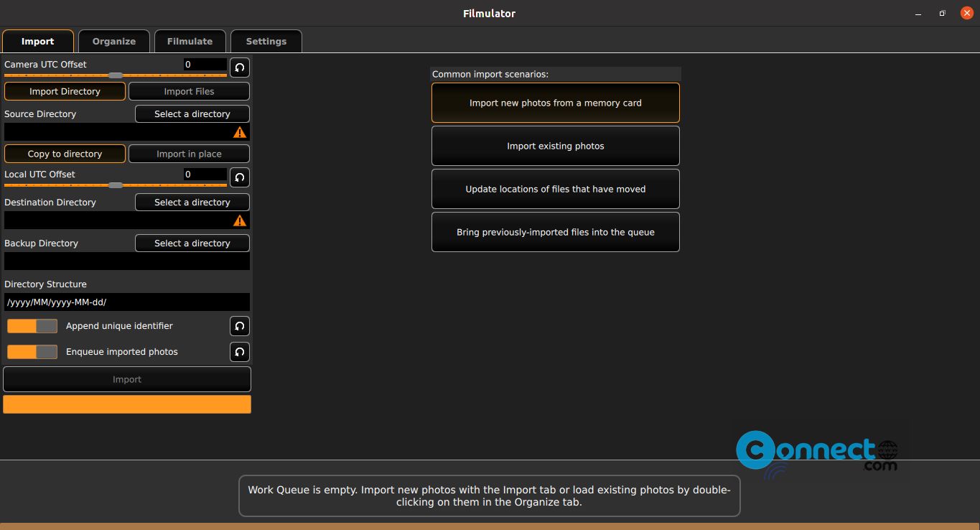Choose Copy to directory option

pyautogui.click(x=65, y=154)
